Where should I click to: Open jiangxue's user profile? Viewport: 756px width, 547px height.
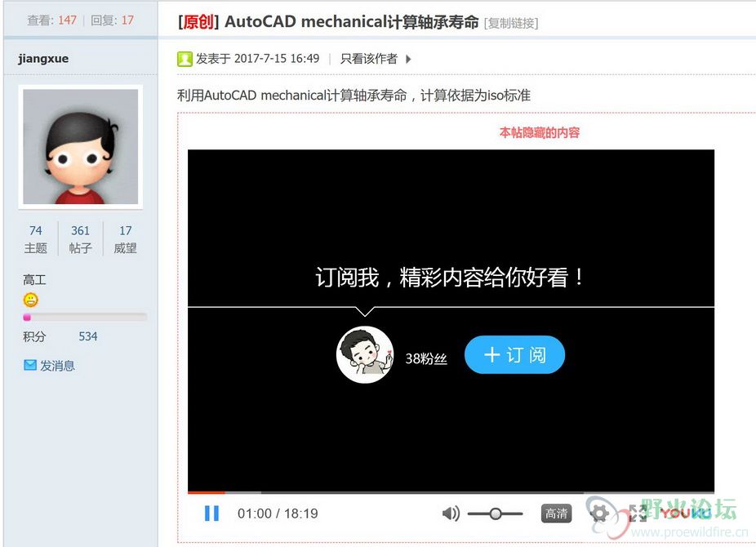pyautogui.click(x=43, y=59)
